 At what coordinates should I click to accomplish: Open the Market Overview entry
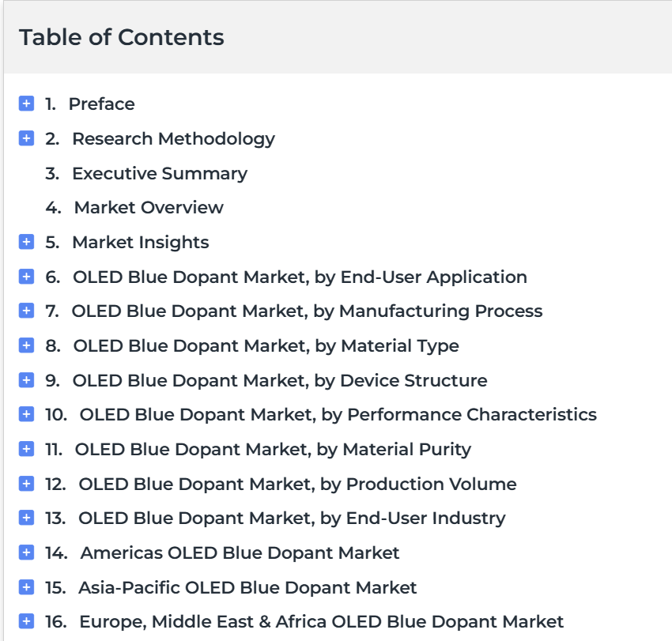click(x=149, y=207)
